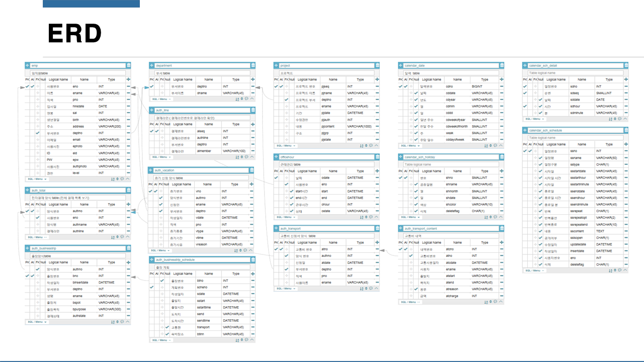Screen dimensions: 644x362
Task: Click the department table trash icon
Action: coord(253,65)
